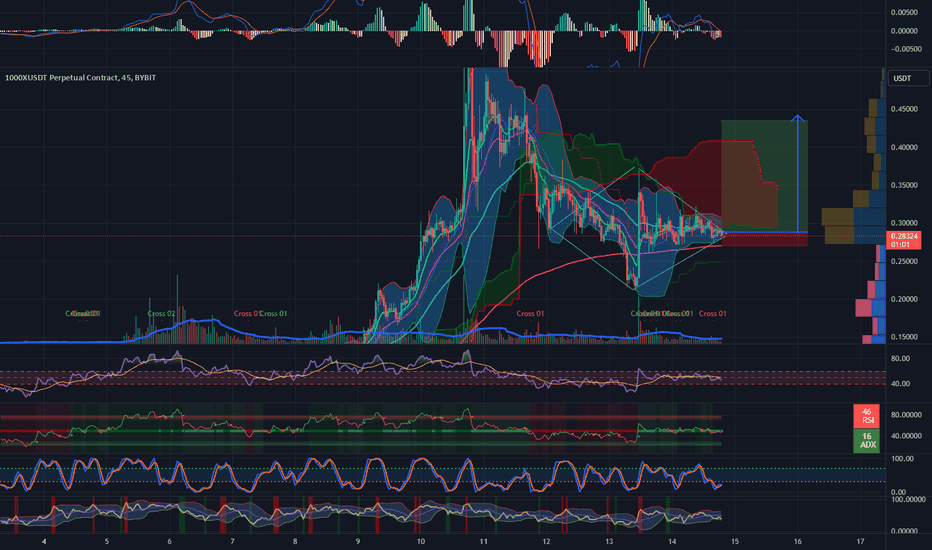Click 0.20000 on the price axis
932x550 pixels.
click(x=904, y=300)
